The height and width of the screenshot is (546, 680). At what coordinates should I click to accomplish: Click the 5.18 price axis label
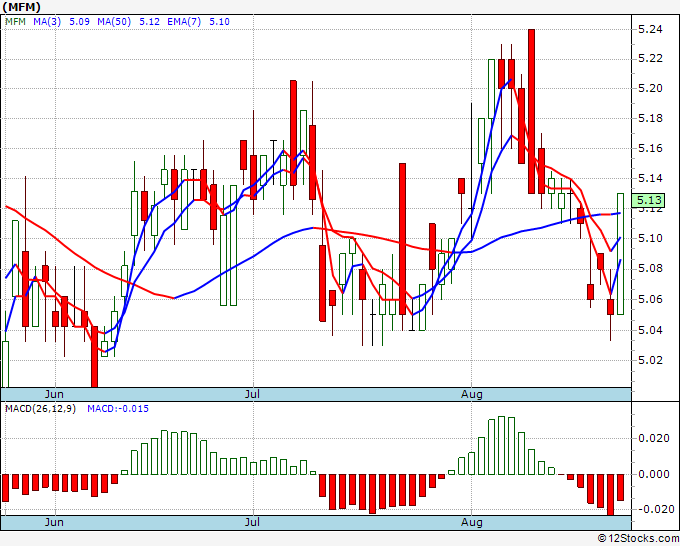[651, 118]
